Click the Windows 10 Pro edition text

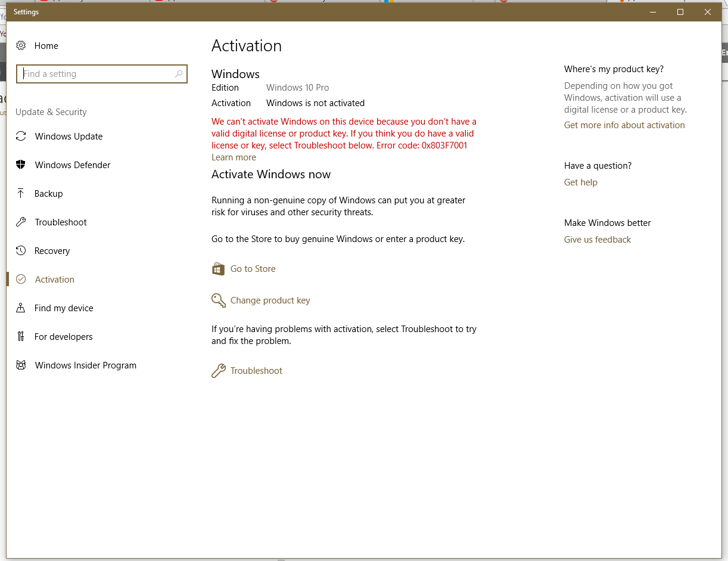coord(297,88)
